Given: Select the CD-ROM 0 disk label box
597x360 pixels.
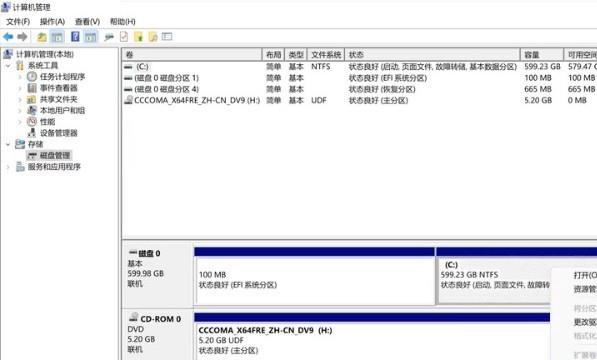Looking at the screenshot, I should pyautogui.click(x=157, y=336).
